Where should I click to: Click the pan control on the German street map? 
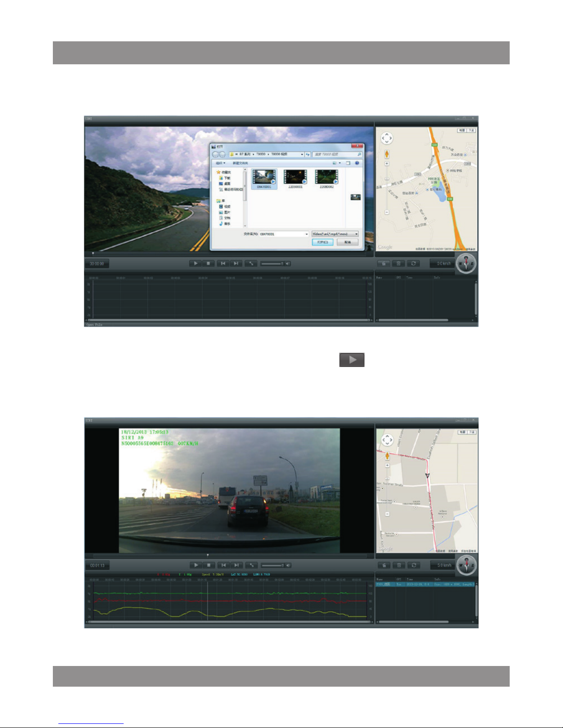click(387, 440)
